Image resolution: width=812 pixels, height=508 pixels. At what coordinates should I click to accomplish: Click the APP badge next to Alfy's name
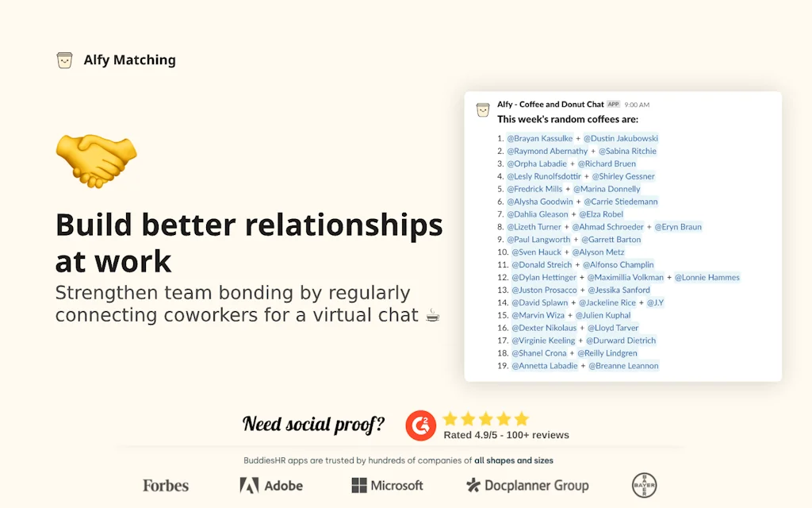click(x=613, y=103)
